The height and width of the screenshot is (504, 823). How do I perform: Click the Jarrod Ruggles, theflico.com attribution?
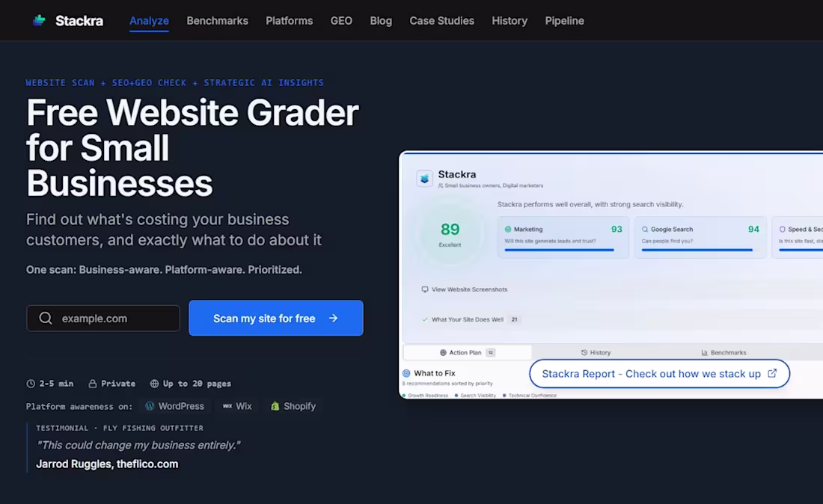tap(107, 464)
